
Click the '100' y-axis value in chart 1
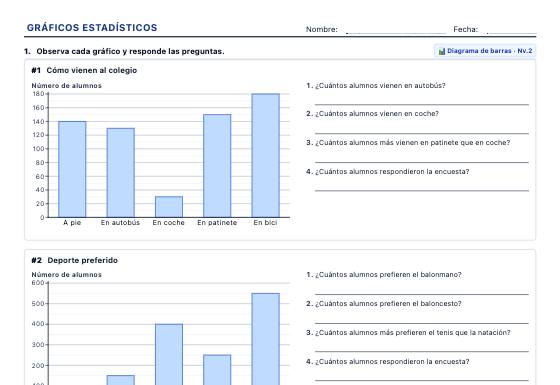38,149
